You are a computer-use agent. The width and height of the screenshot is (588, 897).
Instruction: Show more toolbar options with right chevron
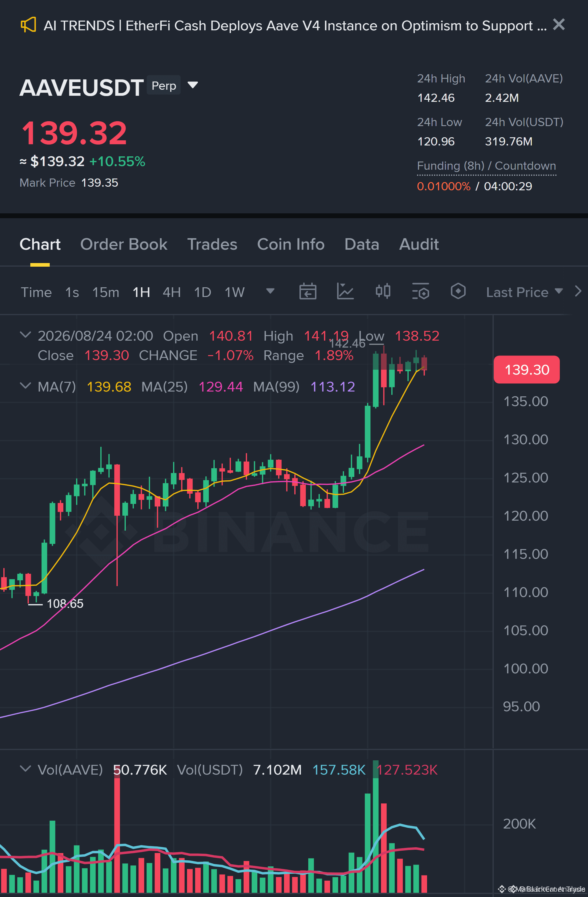coord(578,291)
